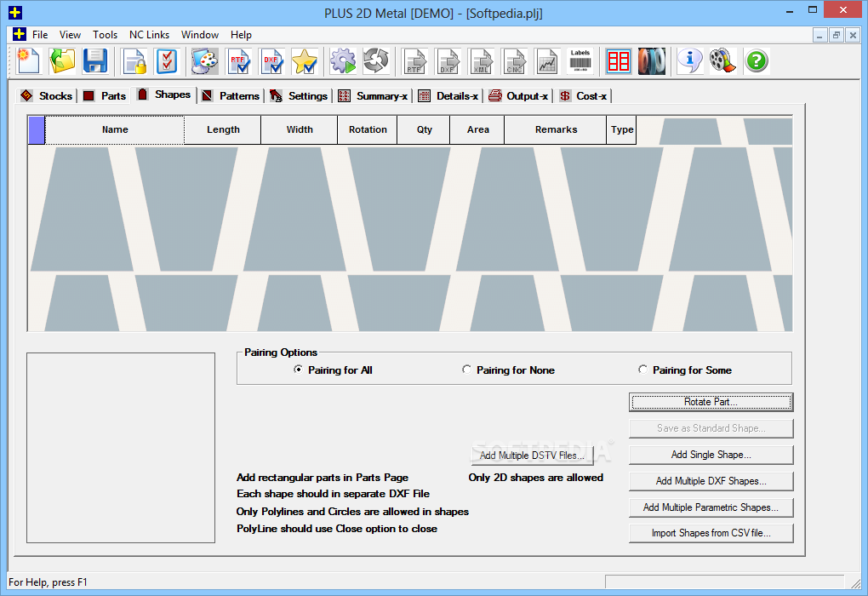
Task: Click Import Shapes from CSV file
Action: 711,533
